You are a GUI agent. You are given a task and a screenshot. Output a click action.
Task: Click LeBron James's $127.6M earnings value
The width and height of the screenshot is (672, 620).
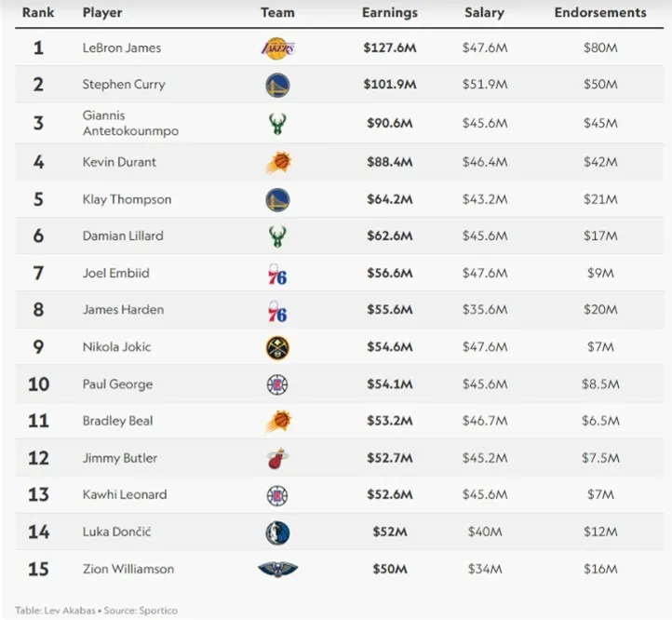[389, 47]
